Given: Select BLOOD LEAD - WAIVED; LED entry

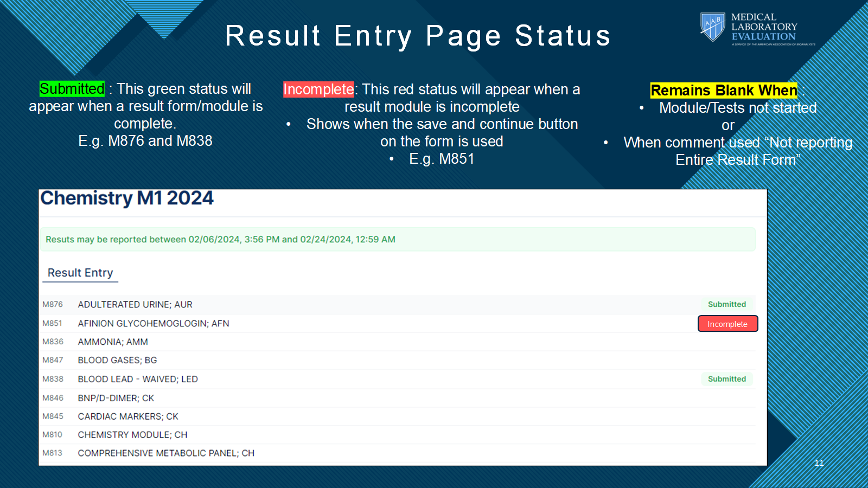Looking at the screenshot, I should (x=138, y=380).
